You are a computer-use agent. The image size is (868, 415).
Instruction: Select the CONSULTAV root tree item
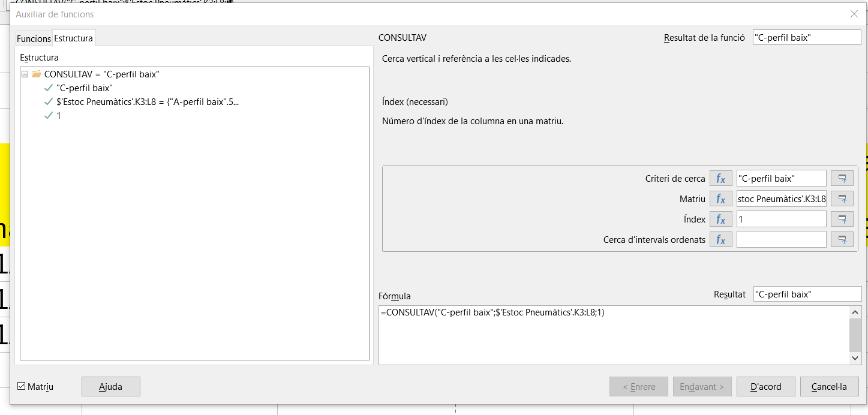[x=101, y=74]
